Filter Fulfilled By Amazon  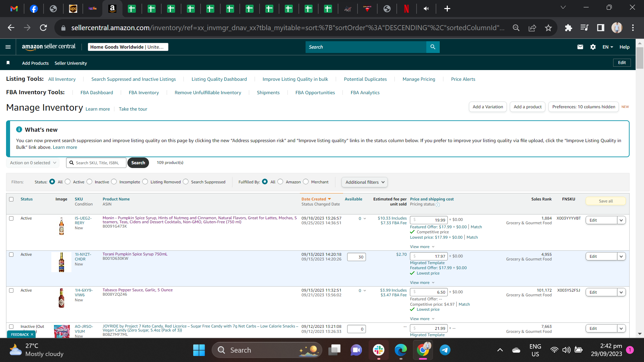click(x=280, y=182)
